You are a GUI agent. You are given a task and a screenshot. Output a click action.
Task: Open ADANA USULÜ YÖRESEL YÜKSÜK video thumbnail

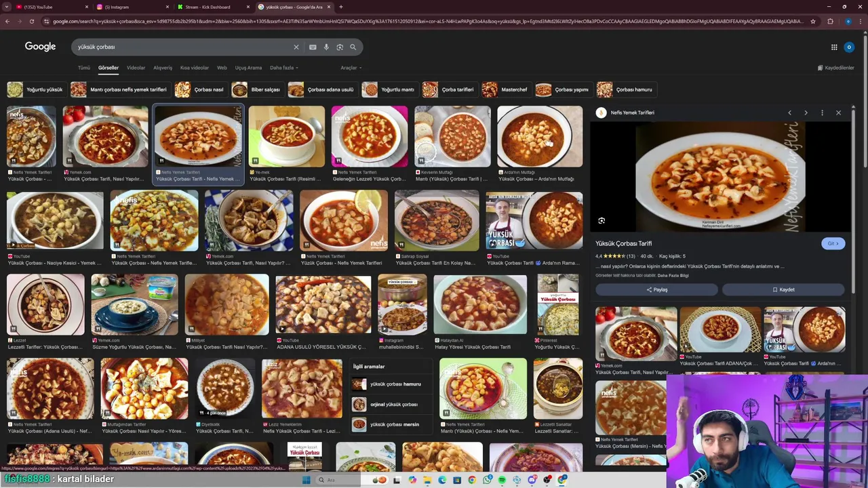click(x=323, y=304)
